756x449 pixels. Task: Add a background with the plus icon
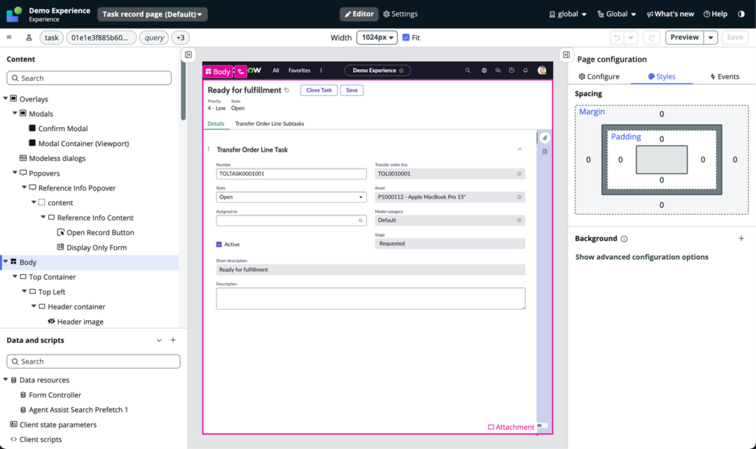tap(741, 238)
